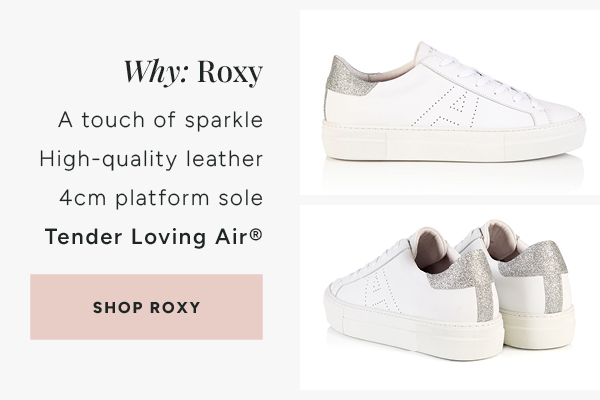
Task: Click the 'Why: Roxy' heading
Action: [193, 72]
